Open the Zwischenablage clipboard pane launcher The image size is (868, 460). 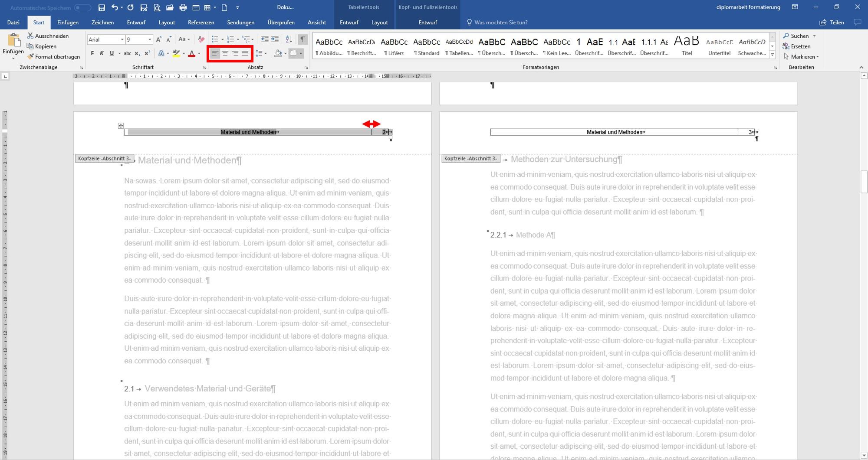coord(81,68)
